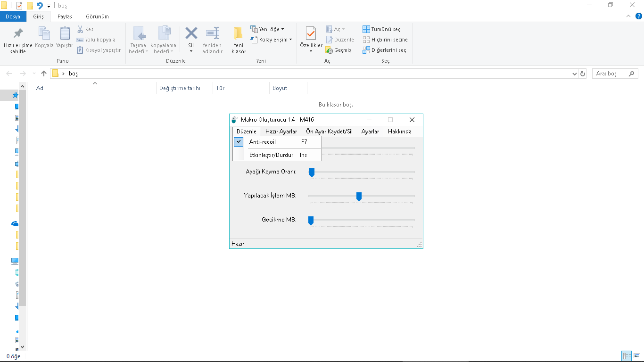Click the Yapıştır clipboard icon
Image resolution: width=644 pixels, height=362 pixels.
[x=65, y=38]
